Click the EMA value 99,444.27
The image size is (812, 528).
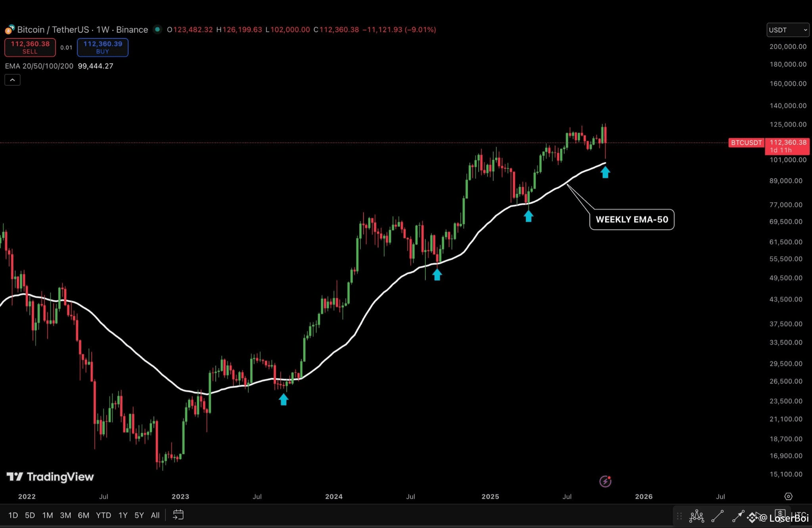[x=96, y=66]
